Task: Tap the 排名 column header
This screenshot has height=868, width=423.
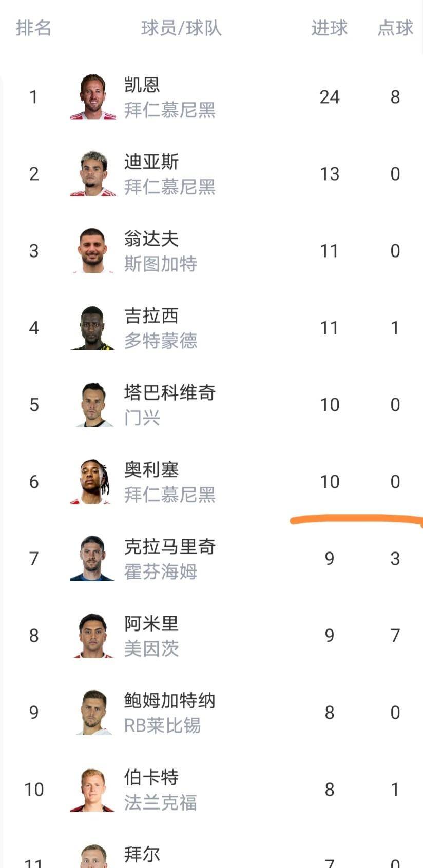Action: click(33, 28)
